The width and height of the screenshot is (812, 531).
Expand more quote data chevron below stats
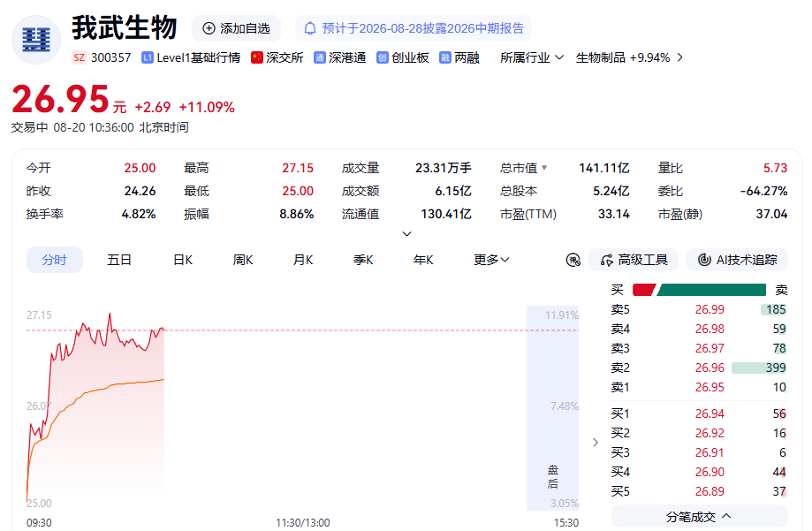pos(407,233)
